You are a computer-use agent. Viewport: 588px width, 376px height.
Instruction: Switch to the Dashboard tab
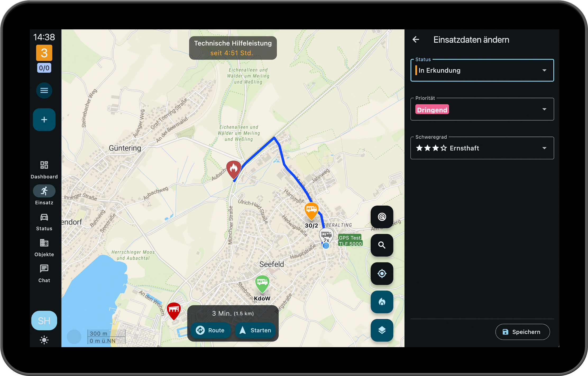[44, 169]
